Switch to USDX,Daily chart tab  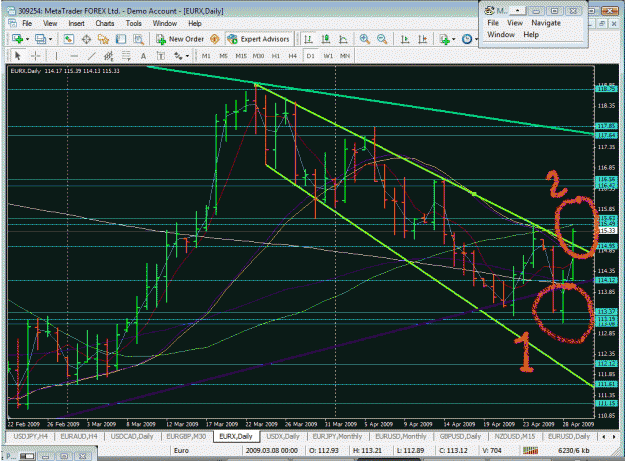click(283, 436)
